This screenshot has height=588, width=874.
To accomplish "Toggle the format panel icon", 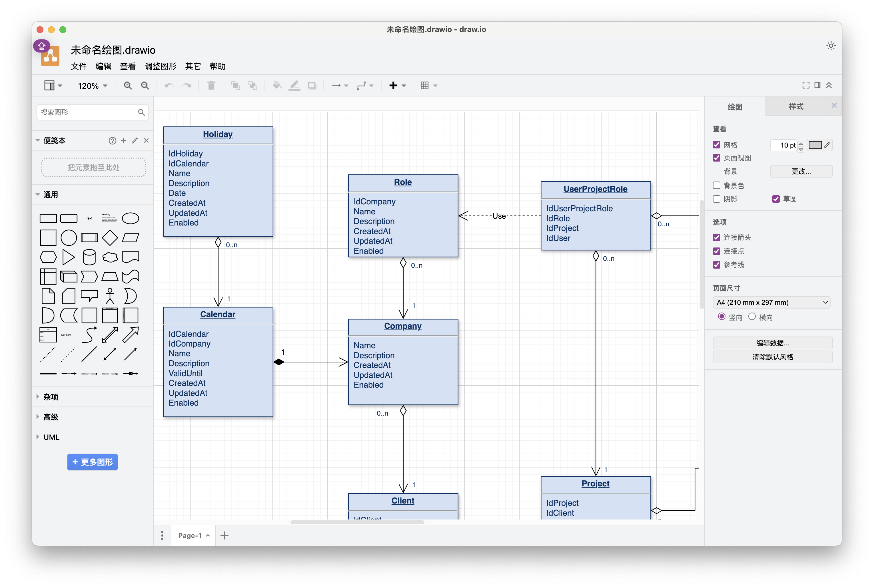I will tap(817, 86).
